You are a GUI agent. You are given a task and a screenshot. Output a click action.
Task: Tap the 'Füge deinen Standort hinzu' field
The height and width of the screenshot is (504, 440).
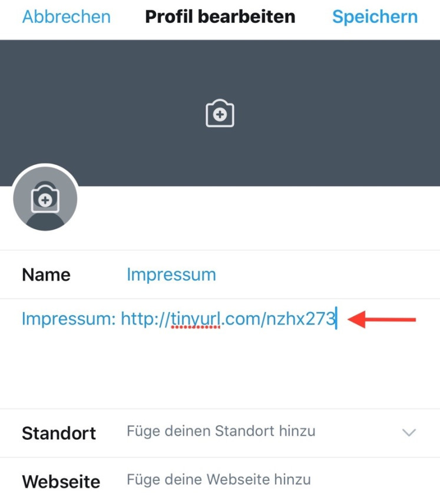coord(221,431)
